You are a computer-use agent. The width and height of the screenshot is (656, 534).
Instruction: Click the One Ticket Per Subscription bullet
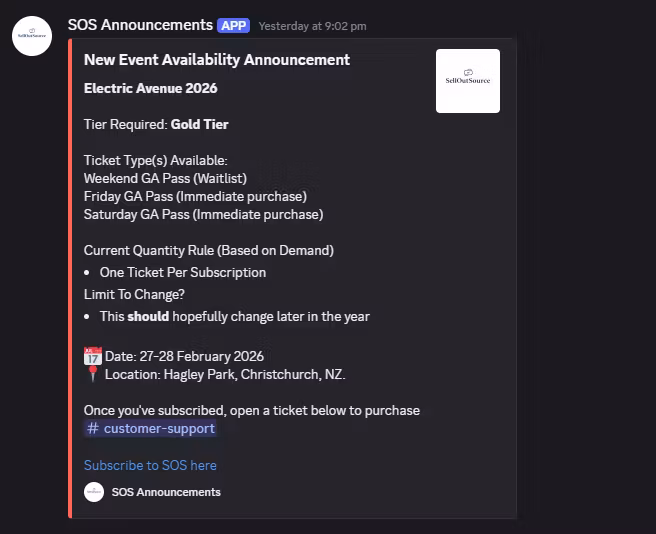pos(182,272)
